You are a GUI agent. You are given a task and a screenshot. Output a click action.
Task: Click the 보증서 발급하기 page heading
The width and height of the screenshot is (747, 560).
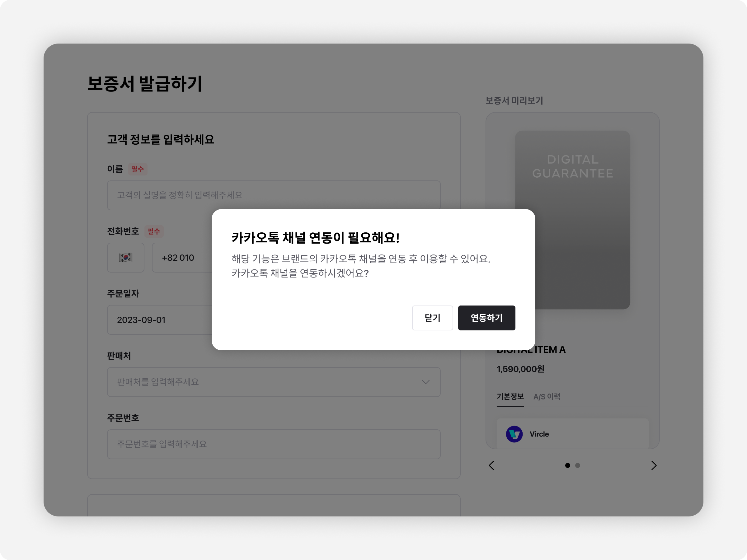144,84
